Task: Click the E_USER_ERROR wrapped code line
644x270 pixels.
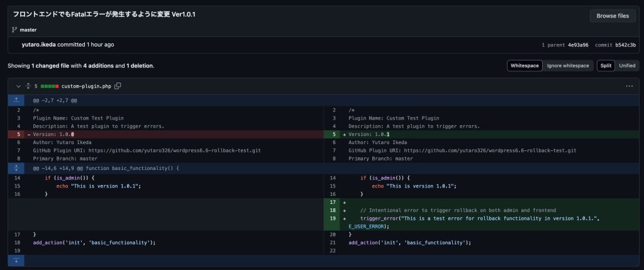Action: (369, 226)
